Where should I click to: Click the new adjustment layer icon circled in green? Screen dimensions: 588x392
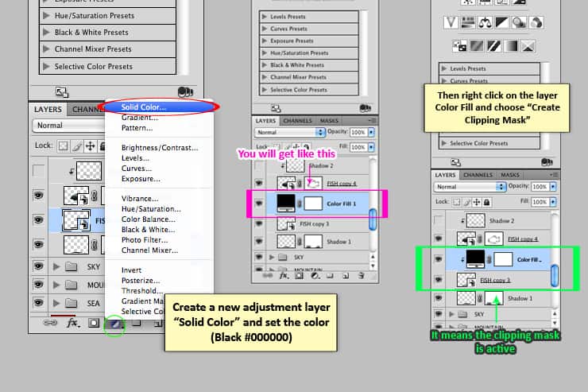[x=115, y=324]
